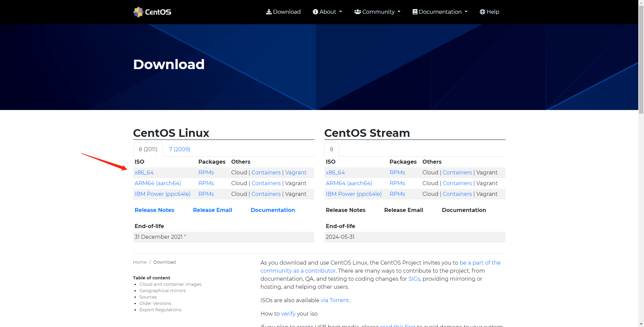Switch to the 7 (2009) tab
Screen dimensions: 644x327
(x=179, y=149)
